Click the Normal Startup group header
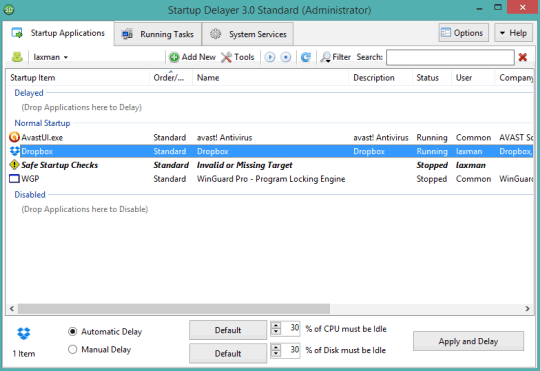Screen dimensions: 540x371 click(x=42, y=123)
